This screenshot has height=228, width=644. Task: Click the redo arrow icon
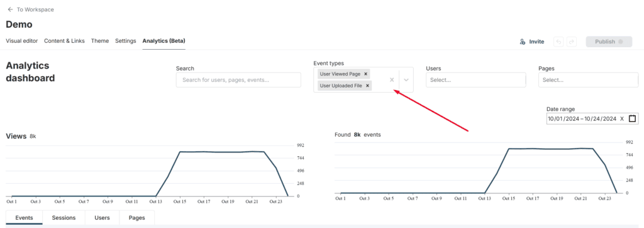571,42
